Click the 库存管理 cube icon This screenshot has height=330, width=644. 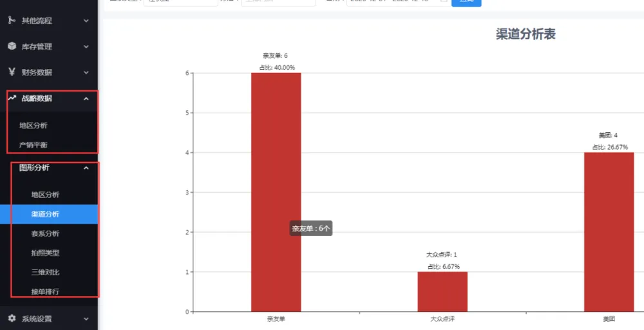click(x=12, y=46)
